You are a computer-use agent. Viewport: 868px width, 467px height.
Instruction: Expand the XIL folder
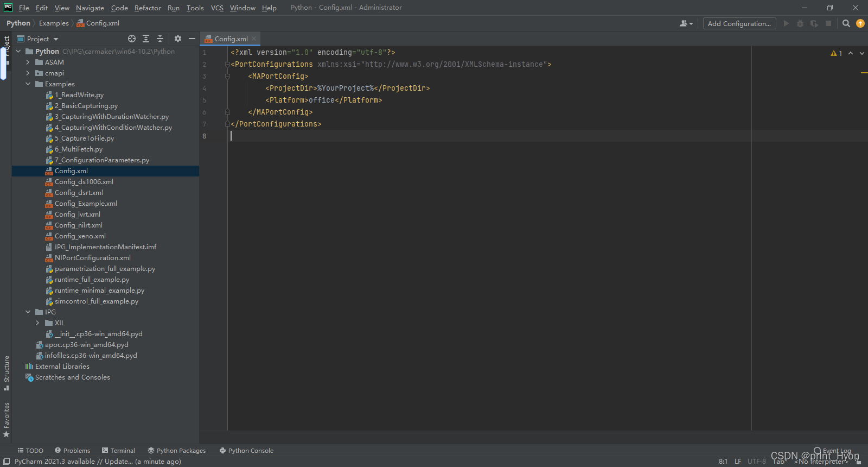pyautogui.click(x=38, y=323)
